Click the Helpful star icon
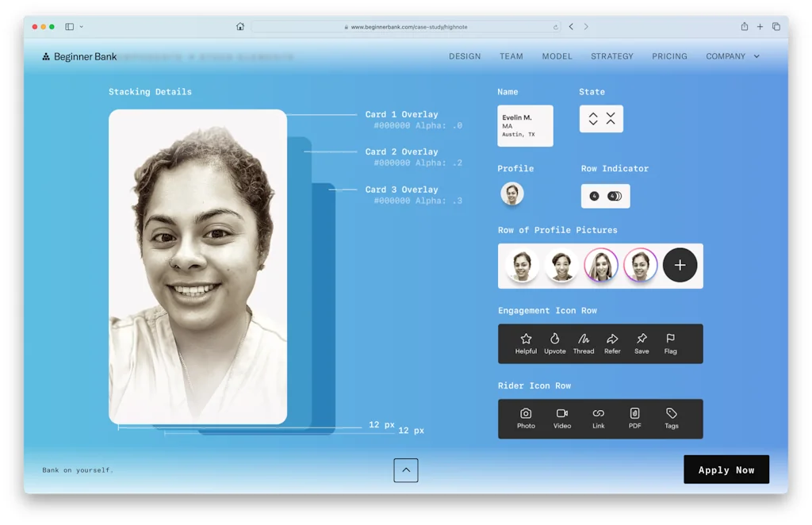 click(526, 339)
